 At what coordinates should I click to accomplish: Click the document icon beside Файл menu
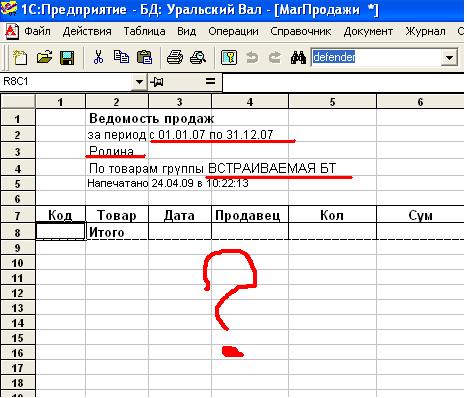tap(12, 31)
